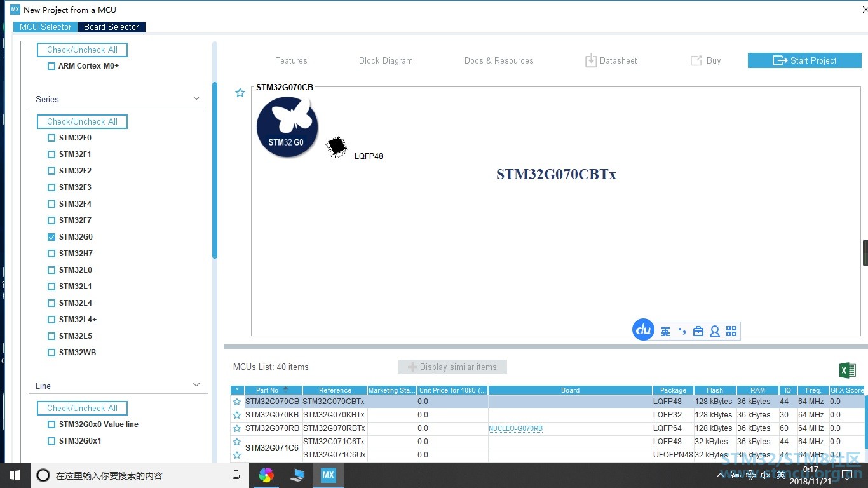The image size is (868, 488).
Task: Sort the list by IO column header
Action: coord(788,390)
